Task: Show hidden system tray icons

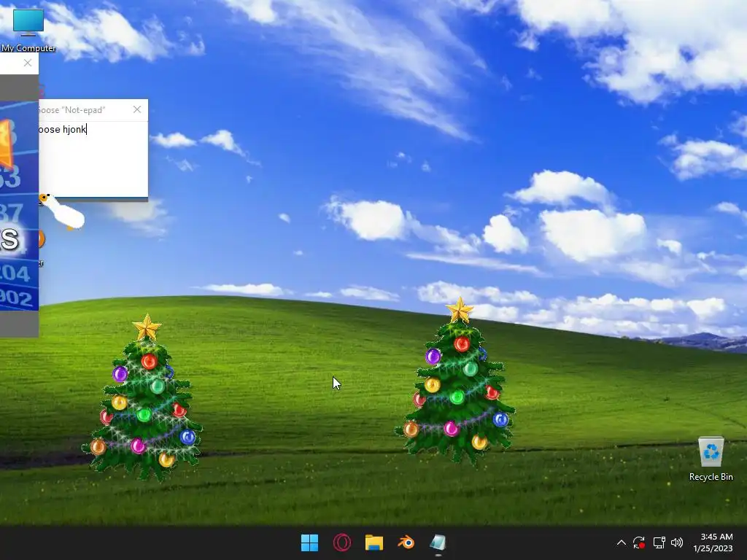Action: (622, 542)
